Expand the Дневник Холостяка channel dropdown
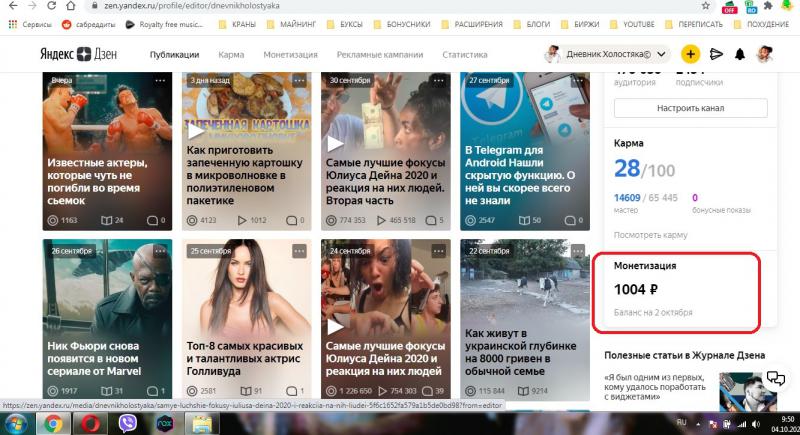The width and height of the screenshot is (800, 435). click(x=661, y=54)
